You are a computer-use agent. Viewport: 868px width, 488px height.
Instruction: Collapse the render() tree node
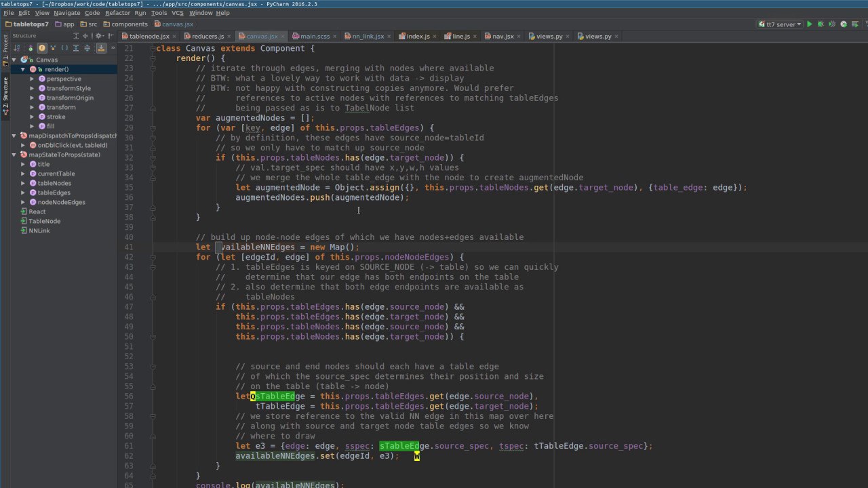(x=23, y=69)
